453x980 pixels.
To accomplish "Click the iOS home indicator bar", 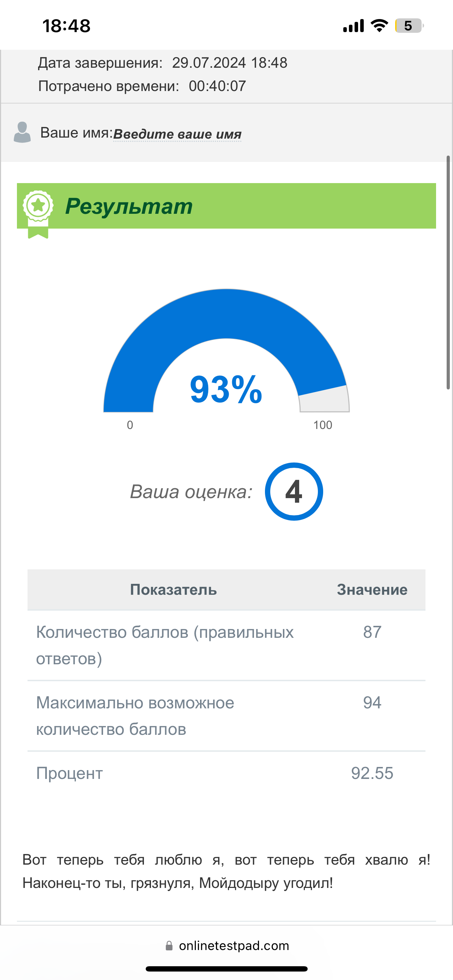I will [x=226, y=969].
